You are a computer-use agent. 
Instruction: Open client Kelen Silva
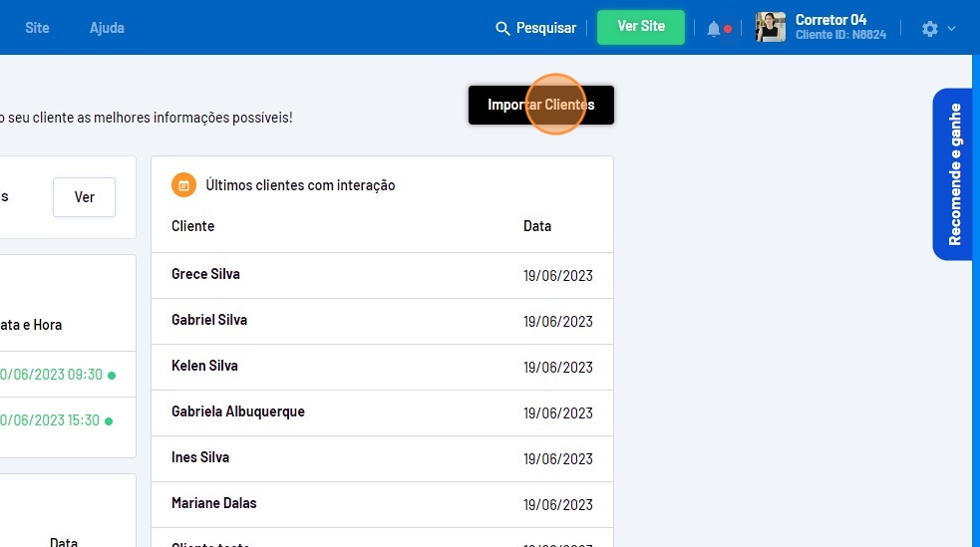point(204,366)
